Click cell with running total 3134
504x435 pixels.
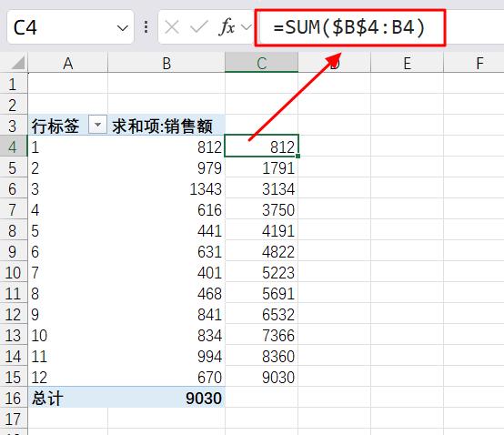pyautogui.click(x=262, y=188)
